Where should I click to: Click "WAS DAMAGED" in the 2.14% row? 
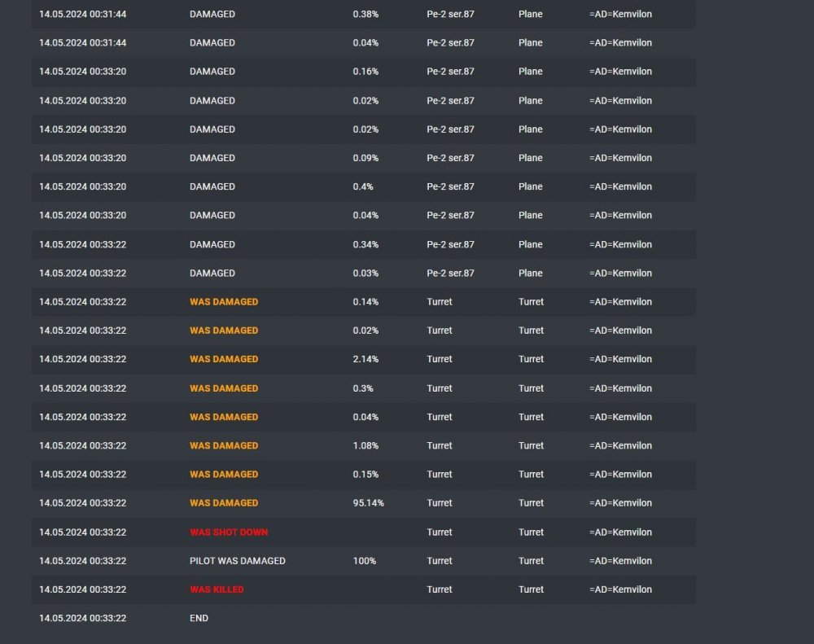pyautogui.click(x=224, y=359)
